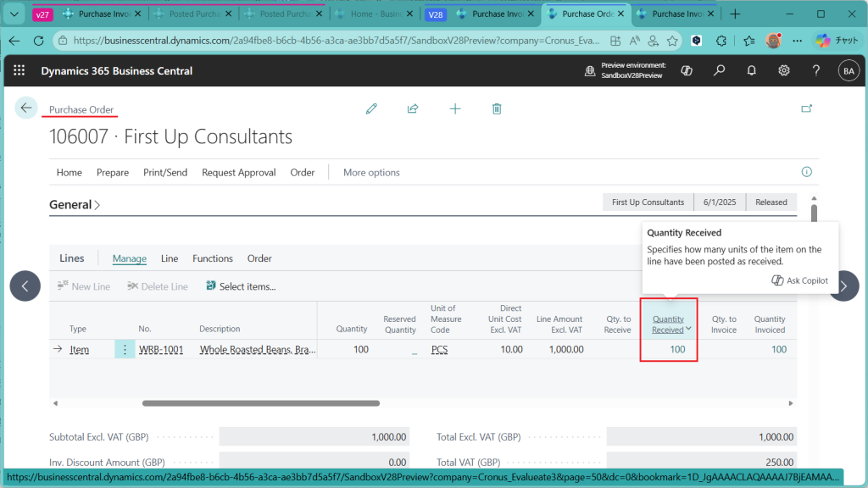Open page in new window icon
This screenshot has width=868, height=488.
pos(806,108)
